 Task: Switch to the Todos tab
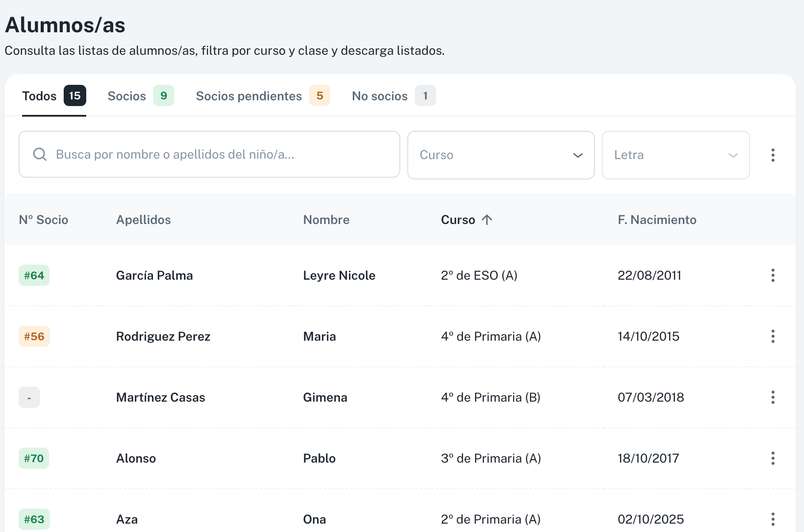[x=54, y=96]
